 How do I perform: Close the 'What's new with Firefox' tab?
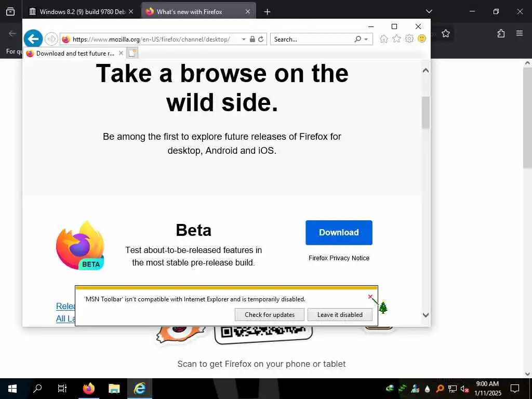click(248, 11)
